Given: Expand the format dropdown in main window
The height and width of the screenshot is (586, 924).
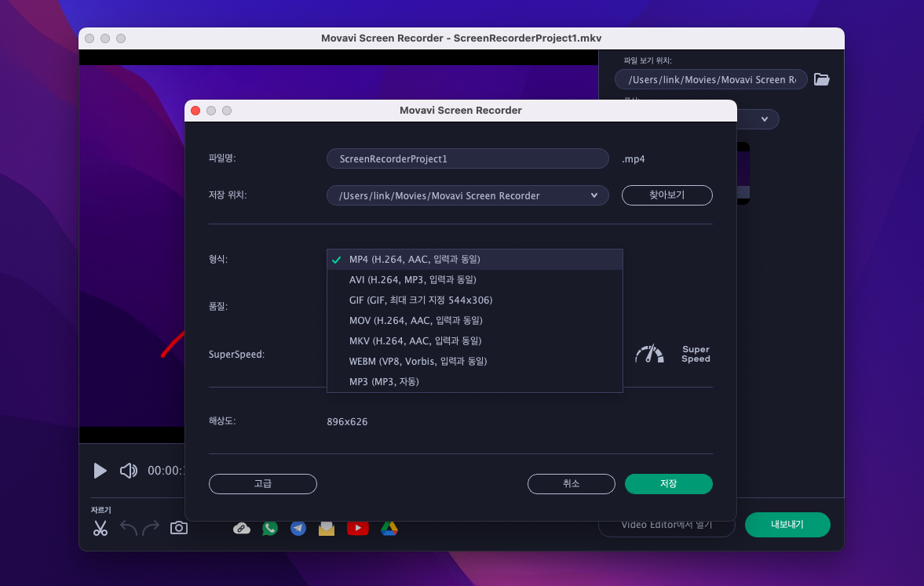Looking at the screenshot, I should point(765,119).
